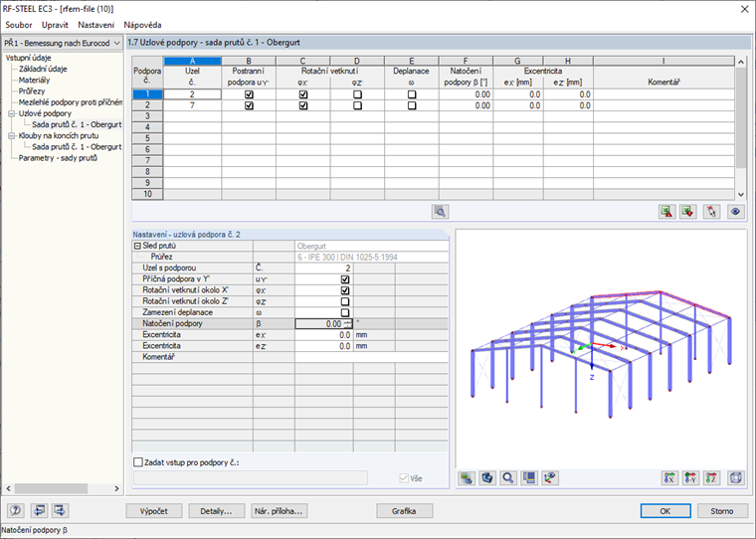The image size is (756, 539).
Task: Toggle φZ' rotational restraint in row 1
Action: click(357, 94)
